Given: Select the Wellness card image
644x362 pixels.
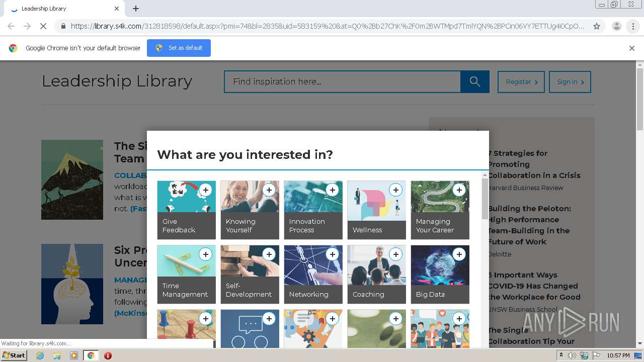Looking at the screenshot, I should pyautogui.click(x=376, y=201).
